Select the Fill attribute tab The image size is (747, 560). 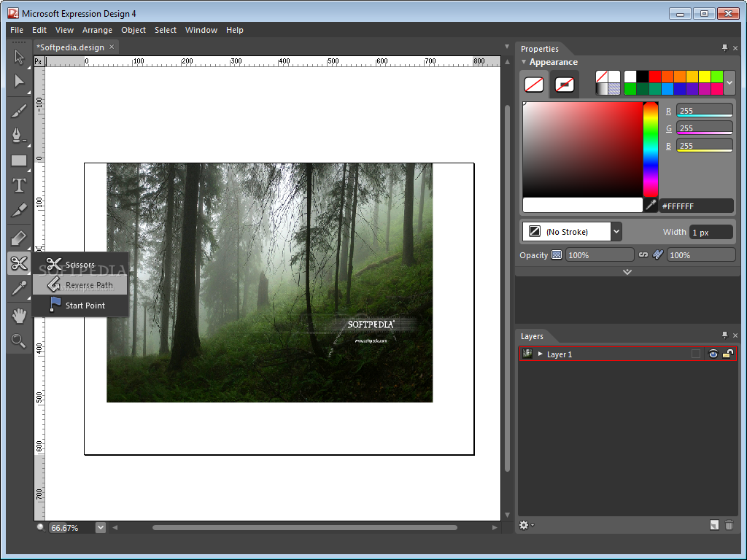click(534, 85)
